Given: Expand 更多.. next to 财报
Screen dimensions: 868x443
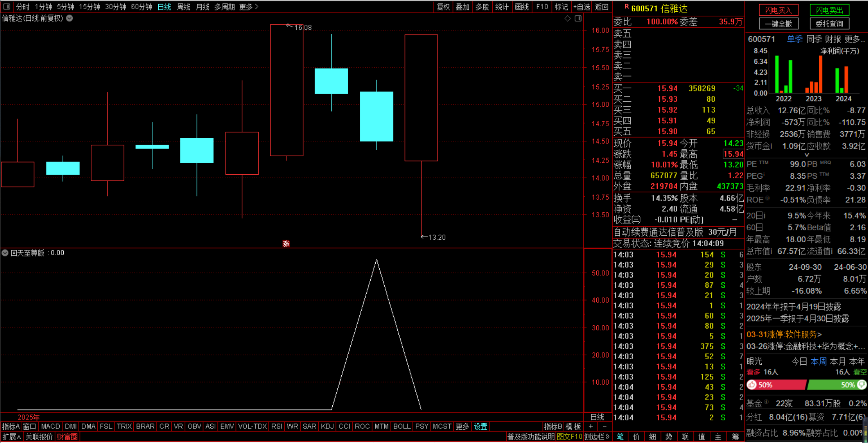Looking at the screenshot, I should tap(854, 39).
